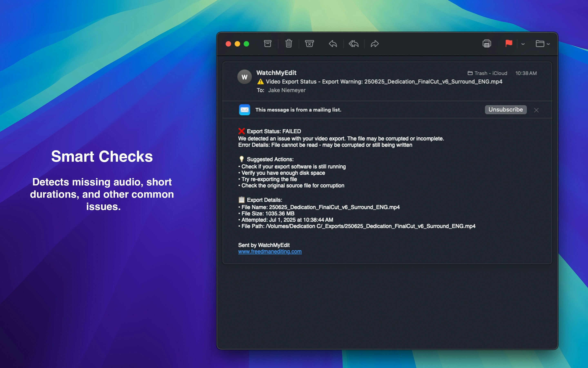Viewport: 588px width, 368px height.
Task: Open the flag color dropdown chevron
Action: pyautogui.click(x=523, y=44)
